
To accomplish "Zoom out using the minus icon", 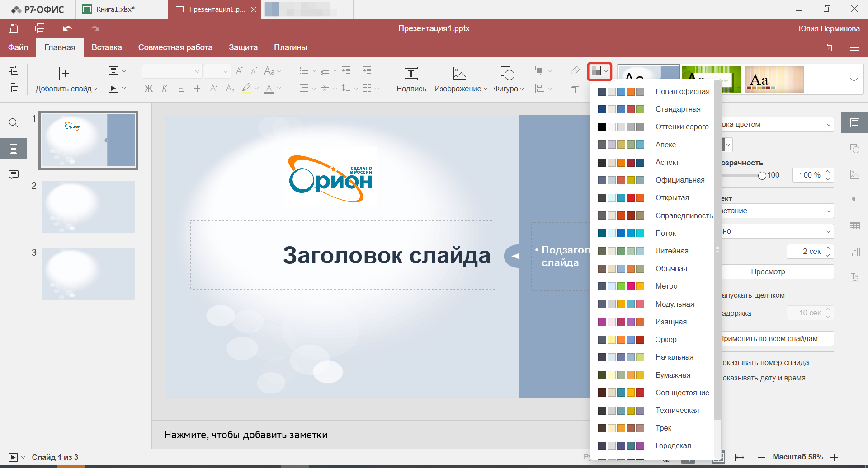I will [x=762, y=457].
